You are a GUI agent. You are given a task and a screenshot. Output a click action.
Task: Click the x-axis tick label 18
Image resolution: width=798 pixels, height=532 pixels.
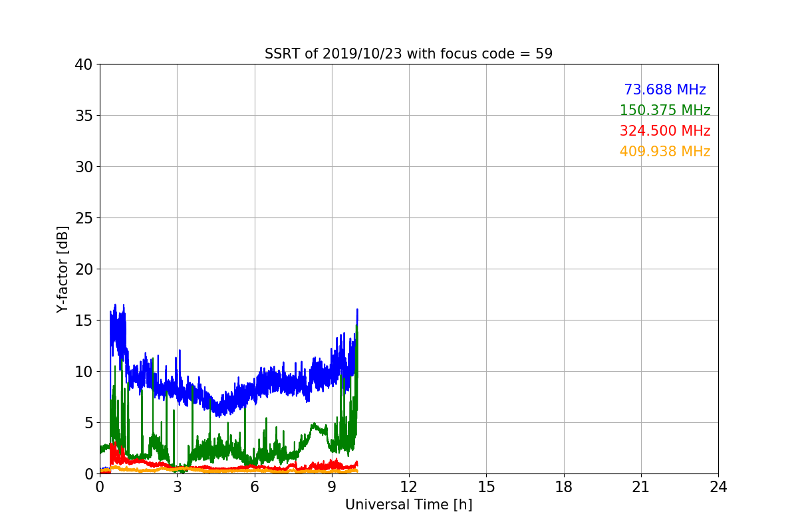pos(563,487)
